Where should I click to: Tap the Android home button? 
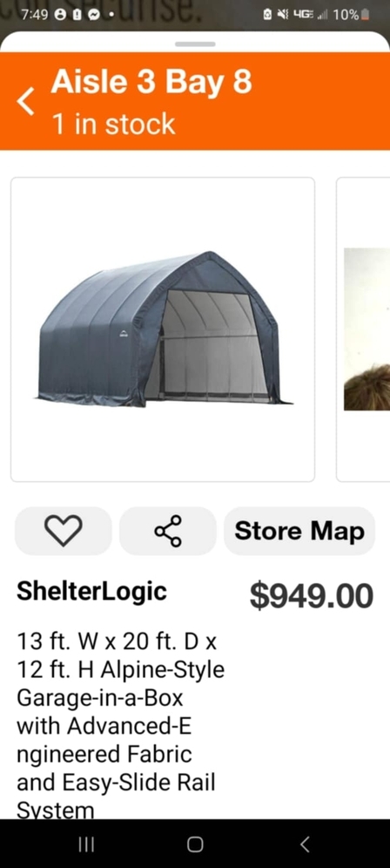[x=195, y=844]
